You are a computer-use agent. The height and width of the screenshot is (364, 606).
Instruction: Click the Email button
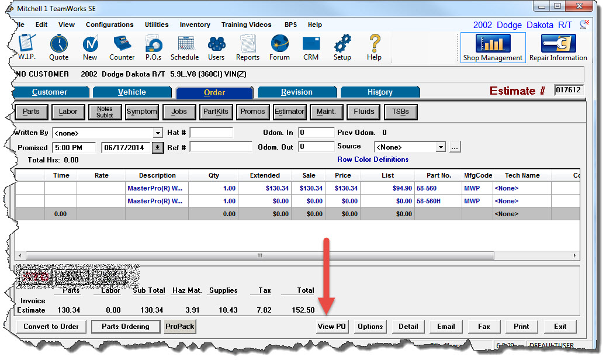[x=446, y=327]
